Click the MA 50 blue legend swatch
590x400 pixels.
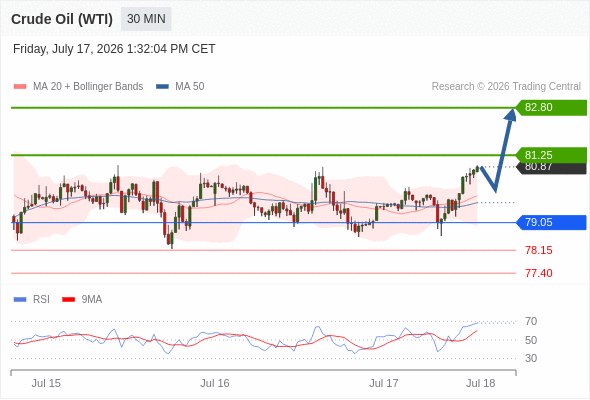[163, 87]
